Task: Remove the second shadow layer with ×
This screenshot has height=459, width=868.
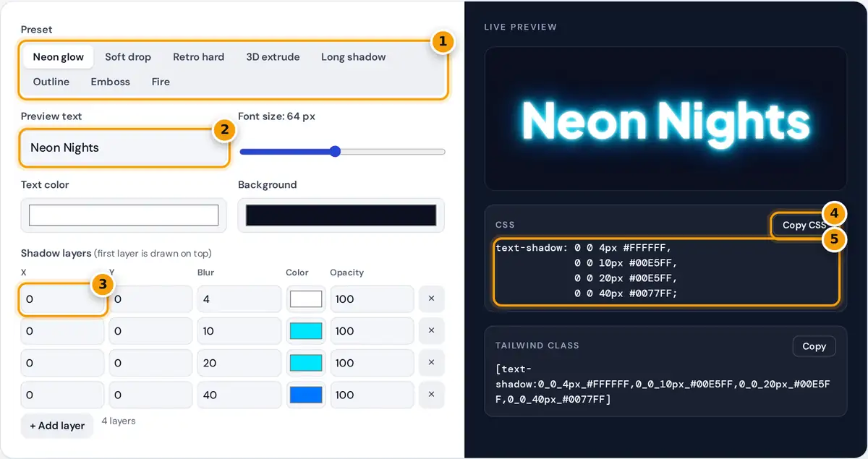Action: (431, 331)
